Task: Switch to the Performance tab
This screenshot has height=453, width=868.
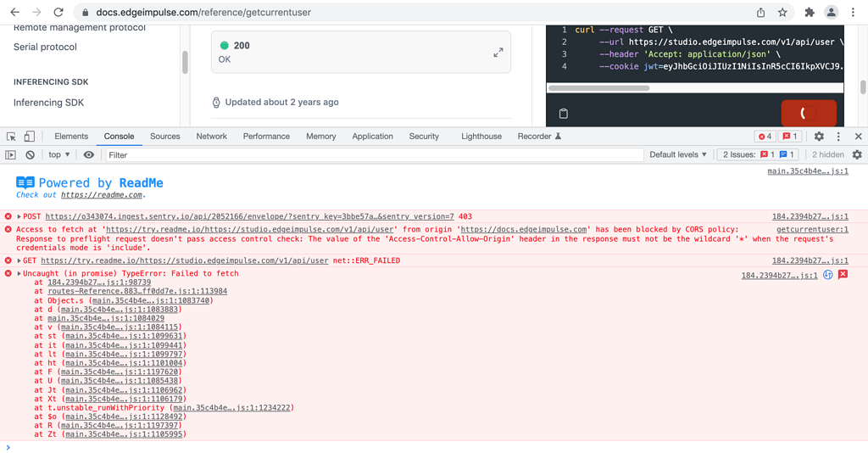Action: tap(266, 137)
